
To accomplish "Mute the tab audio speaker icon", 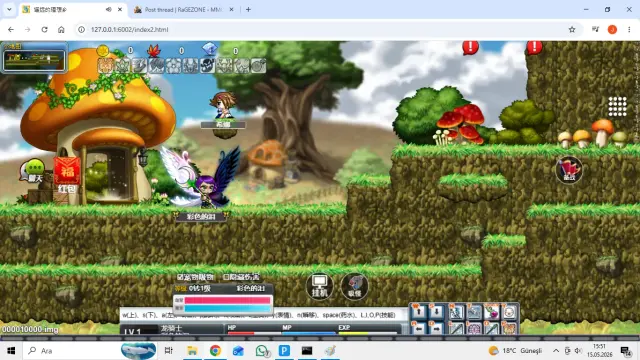I will tap(108, 9).
